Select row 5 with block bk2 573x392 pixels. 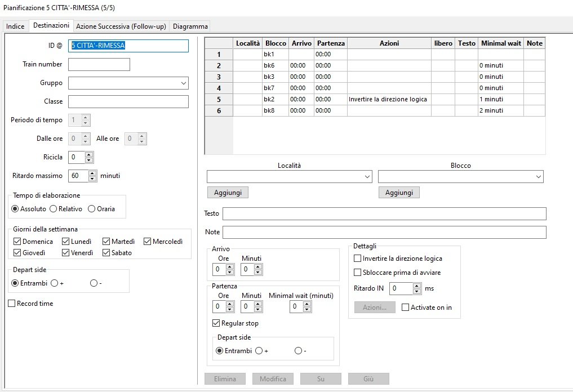tap(219, 100)
